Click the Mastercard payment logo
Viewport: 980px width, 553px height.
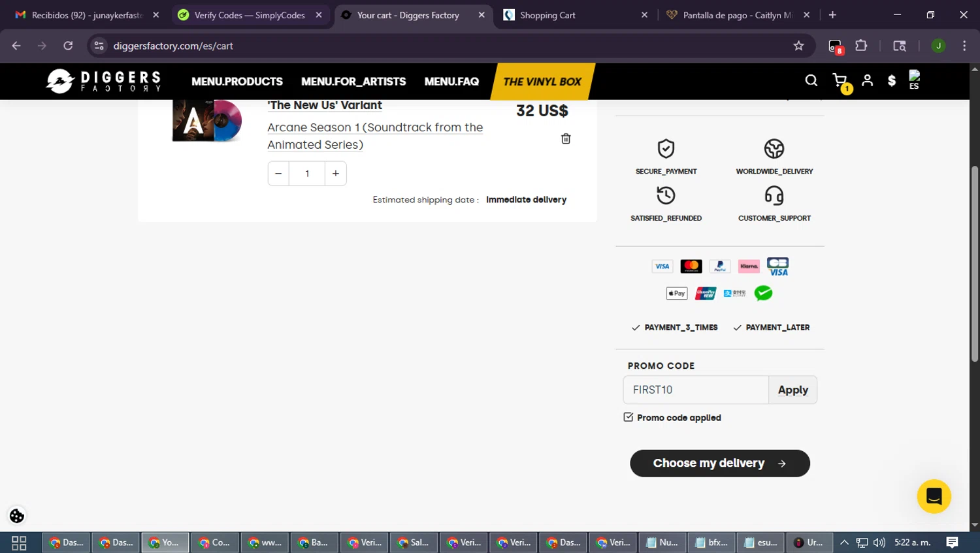click(x=691, y=266)
